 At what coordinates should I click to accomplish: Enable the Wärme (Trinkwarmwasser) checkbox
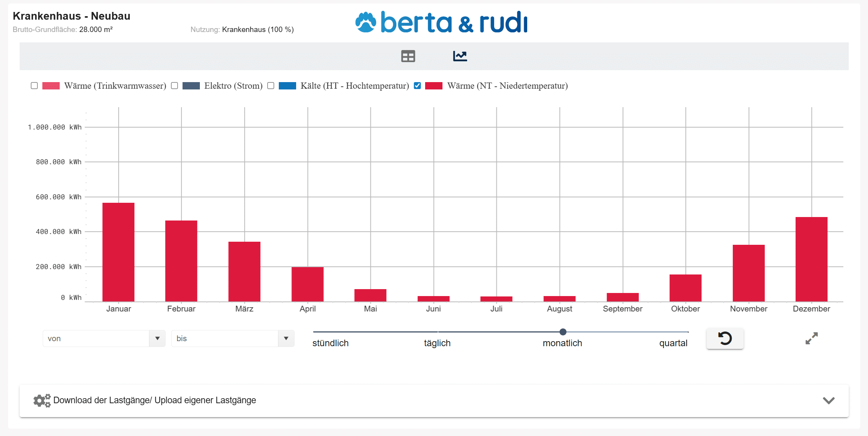click(34, 86)
